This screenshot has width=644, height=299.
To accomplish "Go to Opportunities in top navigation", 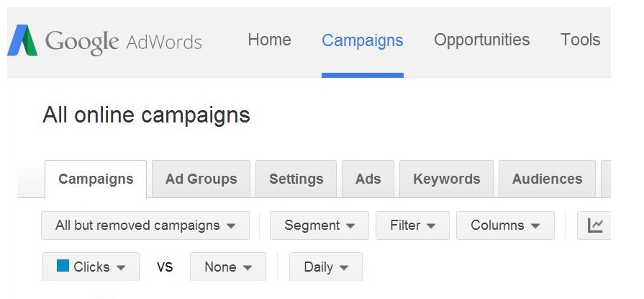I will pyautogui.click(x=481, y=40).
